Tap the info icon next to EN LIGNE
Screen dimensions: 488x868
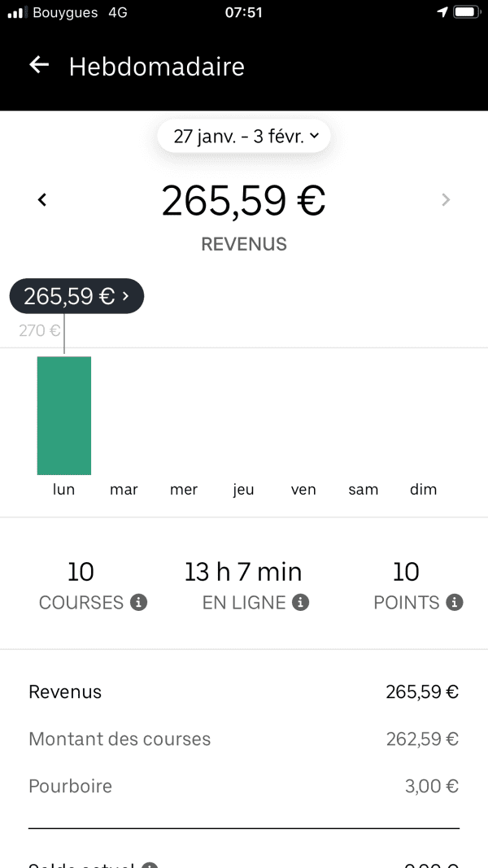coord(300,602)
